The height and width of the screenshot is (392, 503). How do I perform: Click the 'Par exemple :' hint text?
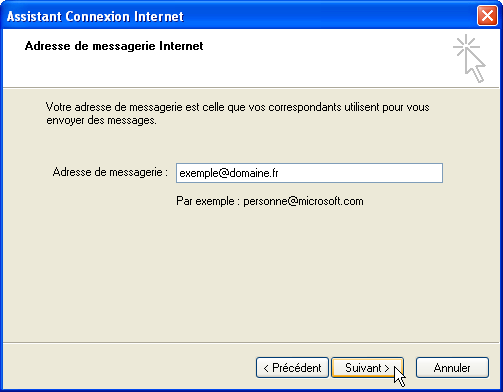coord(208,201)
